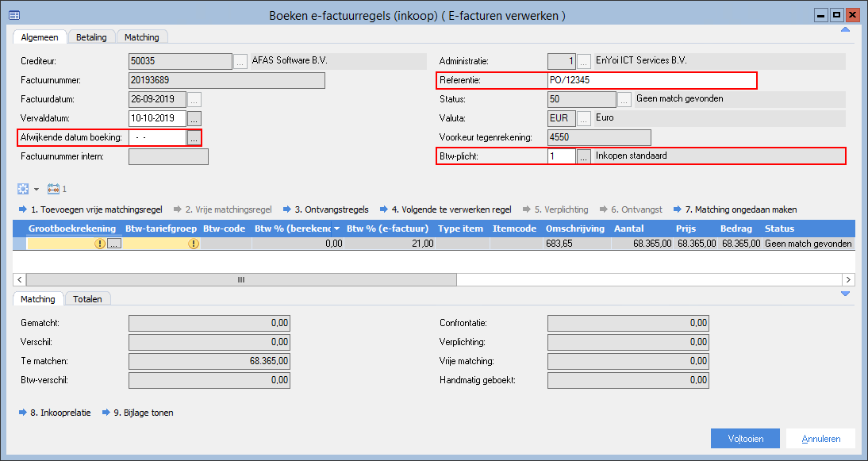Open lookup button next to Administratie field
The width and height of the screenshot is (868, 461).
584,61
